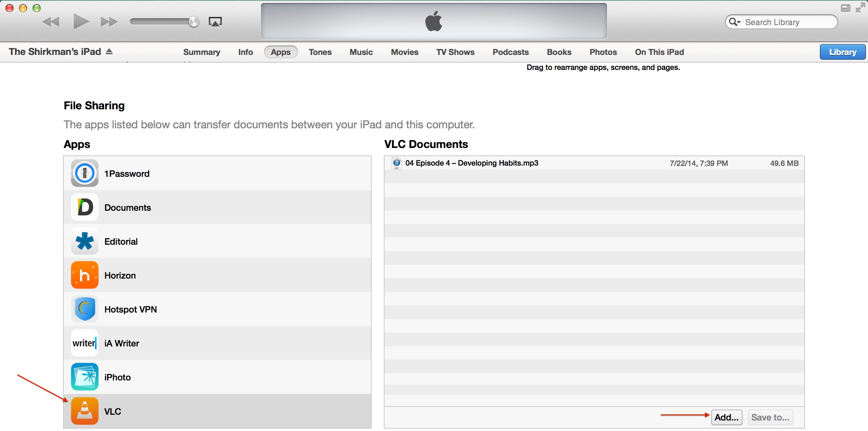The height and width of the screenshot is (431, 868).
Task: Click the rewind playback button
Action: click(x=51, y=22)
